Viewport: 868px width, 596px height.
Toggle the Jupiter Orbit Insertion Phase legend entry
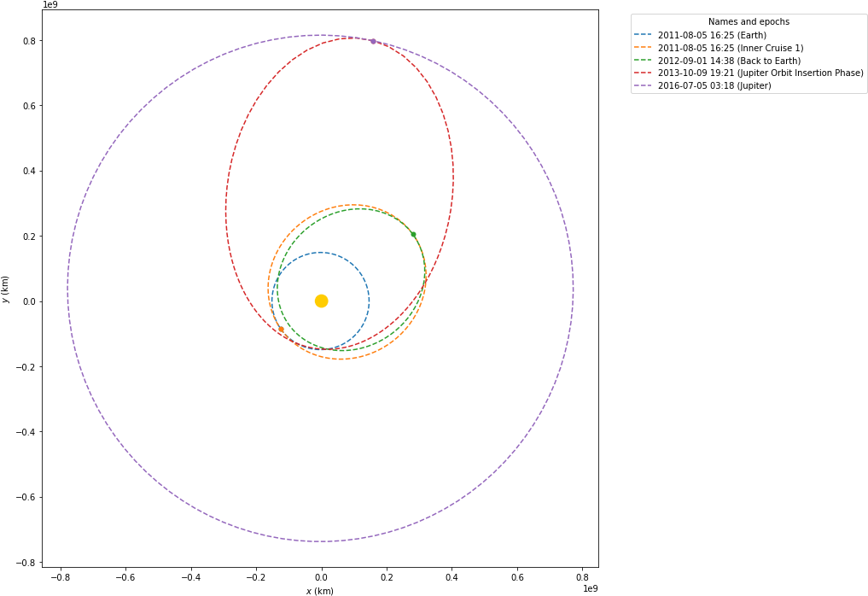(760, 73)
